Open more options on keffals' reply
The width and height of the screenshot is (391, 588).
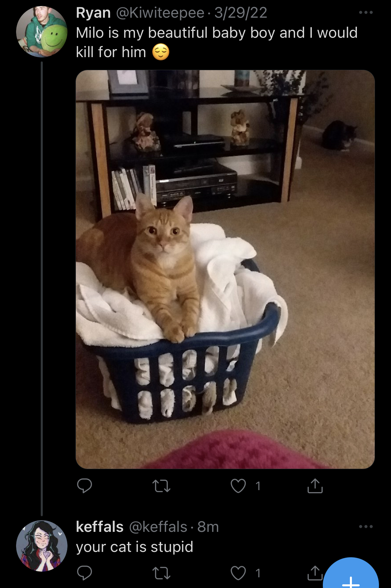click(x=366, y=527)
